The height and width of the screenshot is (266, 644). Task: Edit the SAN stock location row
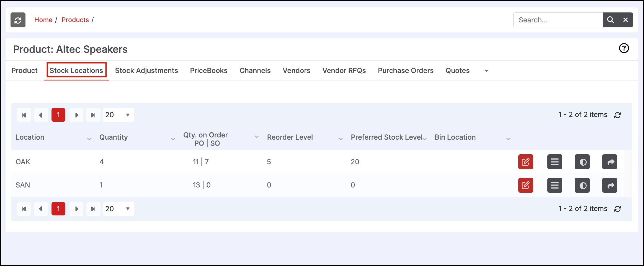525,185
